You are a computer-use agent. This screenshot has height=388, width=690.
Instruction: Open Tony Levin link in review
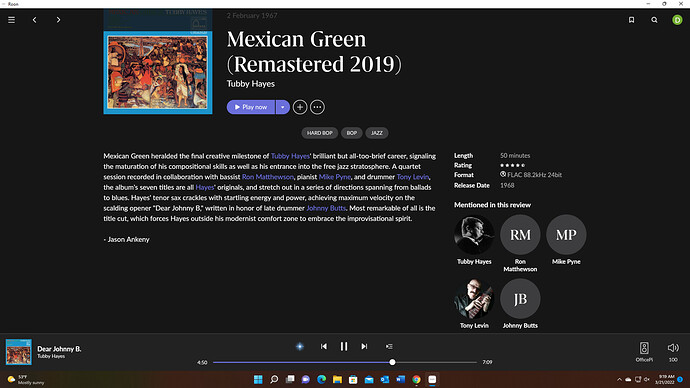[412, 177]
